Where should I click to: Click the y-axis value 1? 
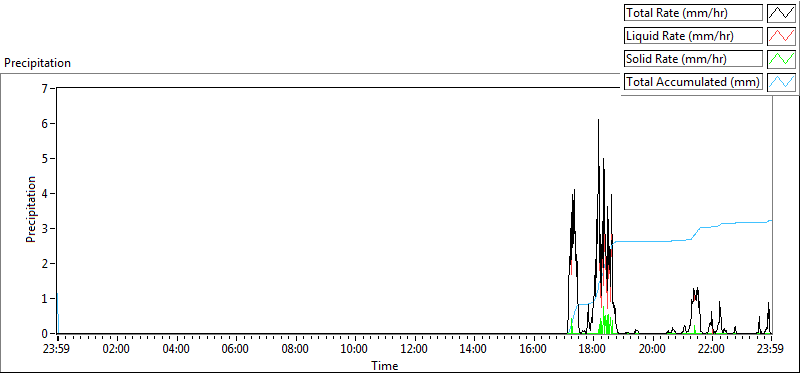pyautogui.click(x=45, y=299)
